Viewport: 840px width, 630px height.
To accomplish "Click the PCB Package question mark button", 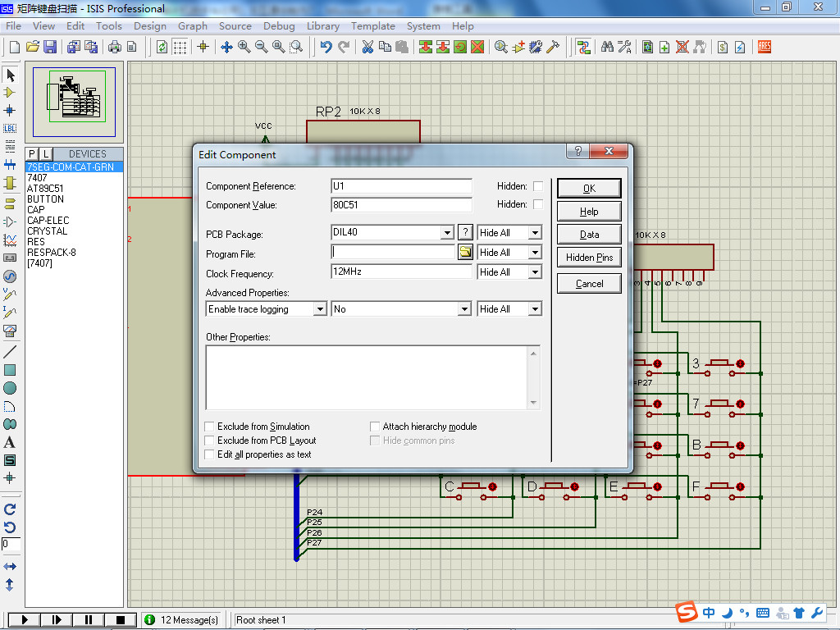I will tap(466, 232).
